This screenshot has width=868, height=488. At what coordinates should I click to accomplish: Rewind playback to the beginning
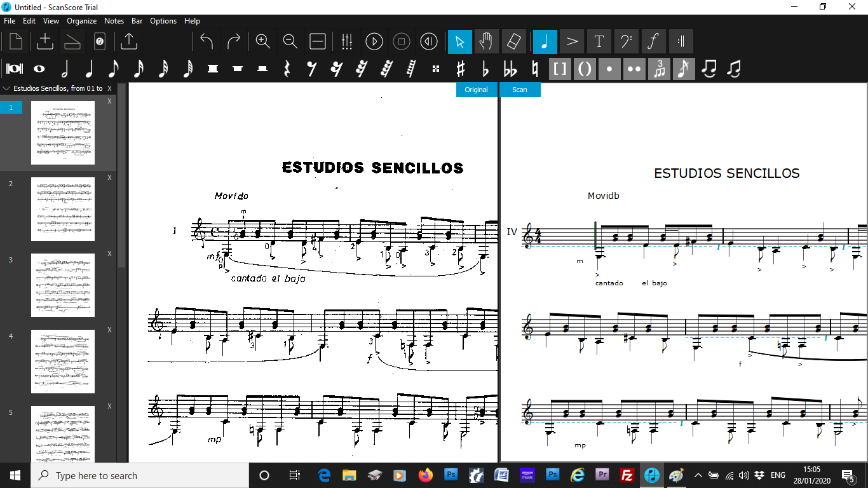pyautogui.click(x=429, y=42)
